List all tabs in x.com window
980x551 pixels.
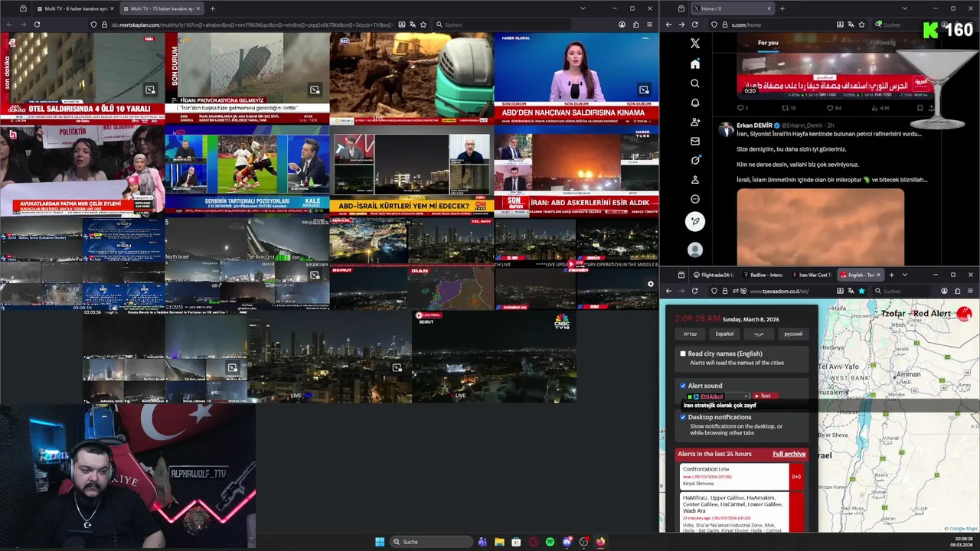tap(905, 8)
